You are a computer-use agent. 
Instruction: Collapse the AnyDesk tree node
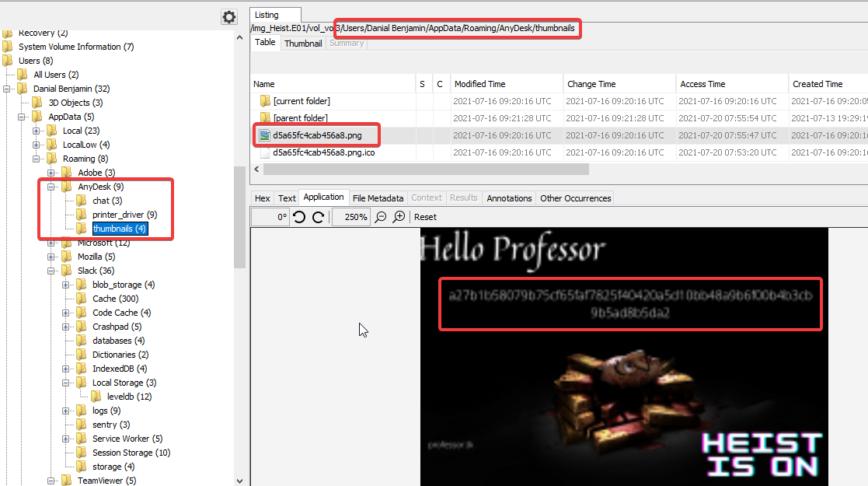coord(52,187)
